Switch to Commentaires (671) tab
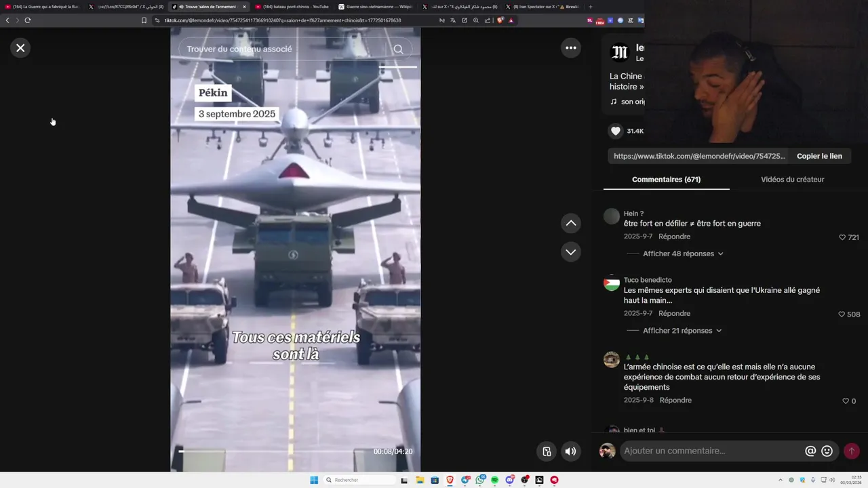Image resolution: width=868 pixels, height=488 pixels. (666, 180)
